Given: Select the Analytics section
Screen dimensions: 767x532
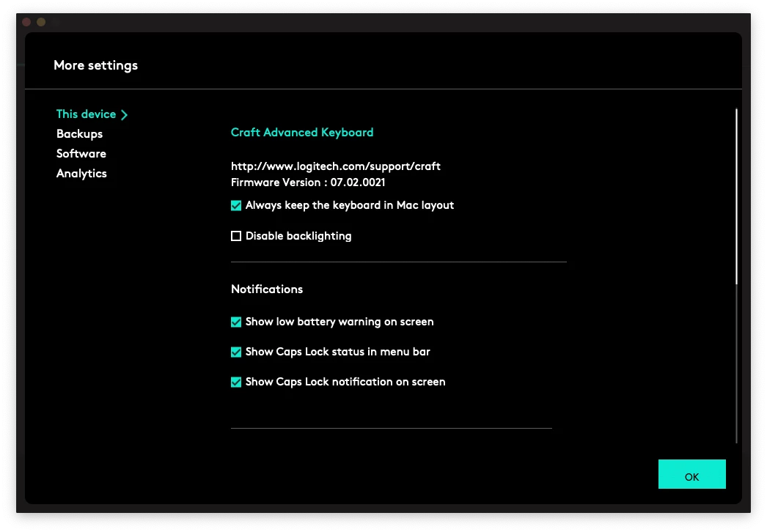Looking at the screenshot, I should tap(81, 174).
